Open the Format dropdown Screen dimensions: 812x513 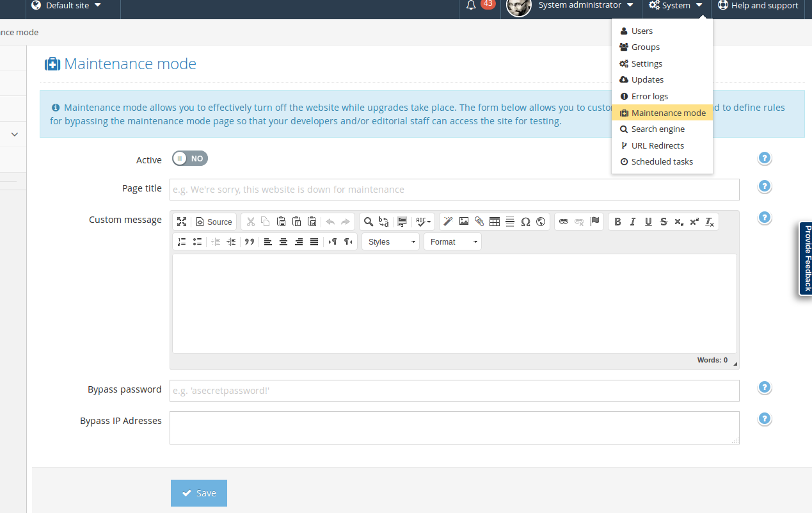[453, 241]
